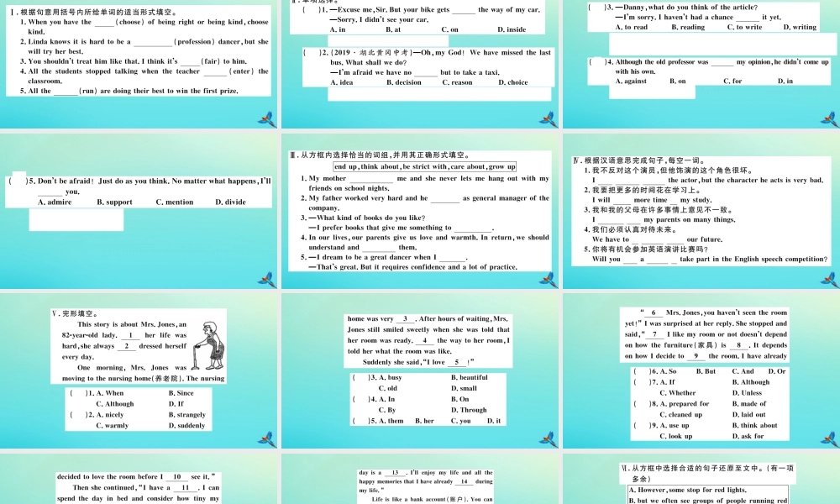
Task: Choose option 'B. decision'
Action: click(x=404, y=82)
